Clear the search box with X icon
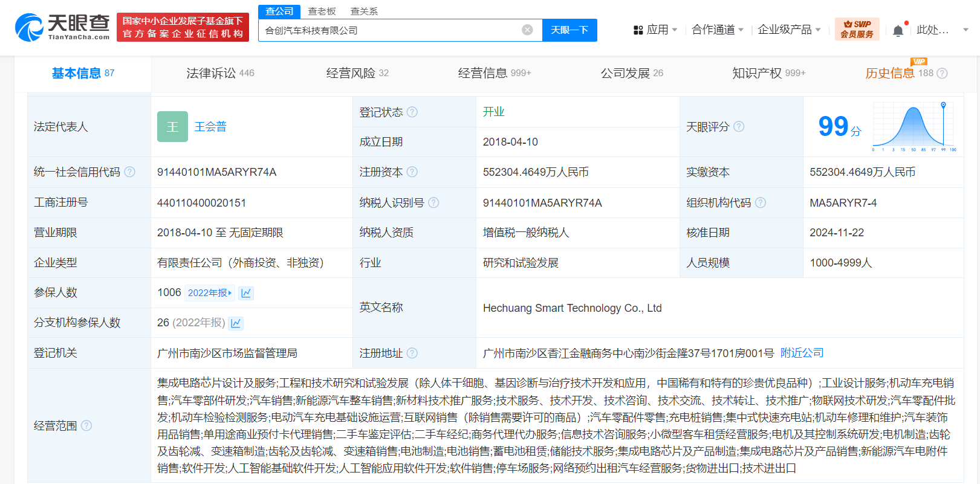 click(x=527, y=30)
